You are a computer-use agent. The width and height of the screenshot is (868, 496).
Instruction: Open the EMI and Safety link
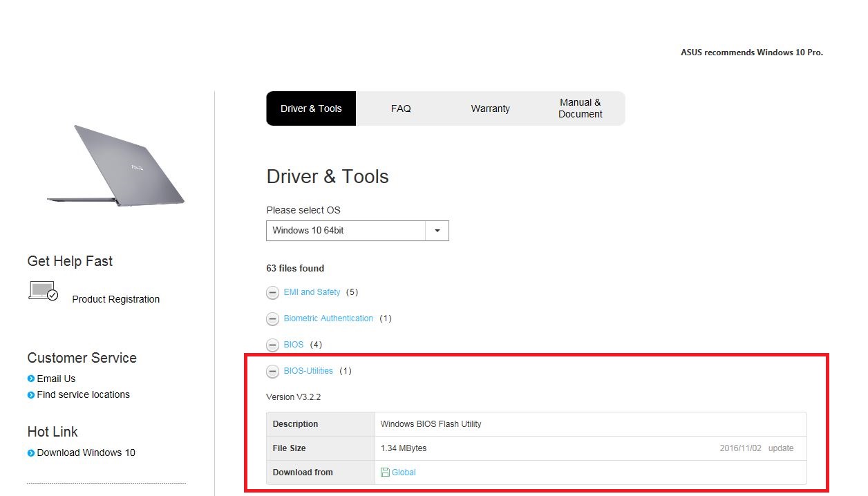coord(312,292)
